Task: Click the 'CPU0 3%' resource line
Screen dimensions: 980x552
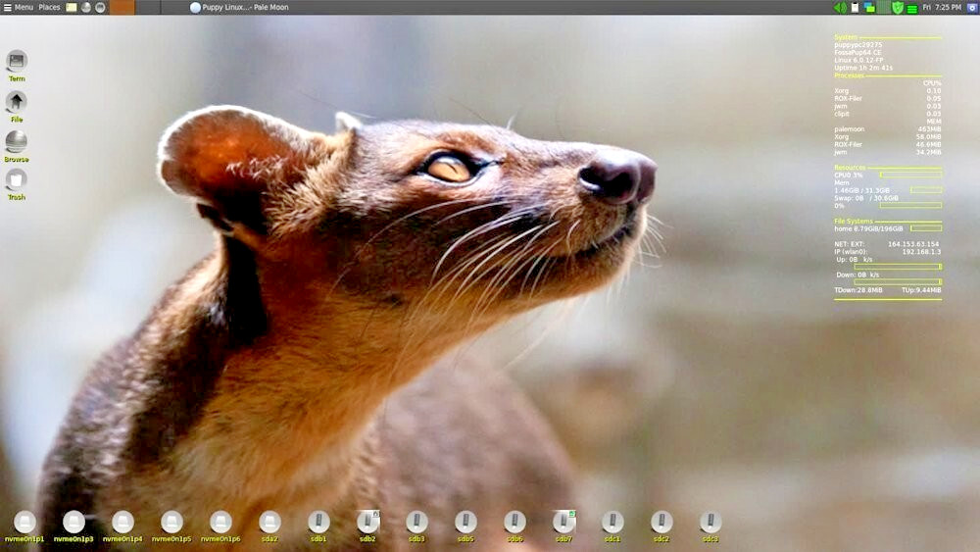Action: click(848, 176)
